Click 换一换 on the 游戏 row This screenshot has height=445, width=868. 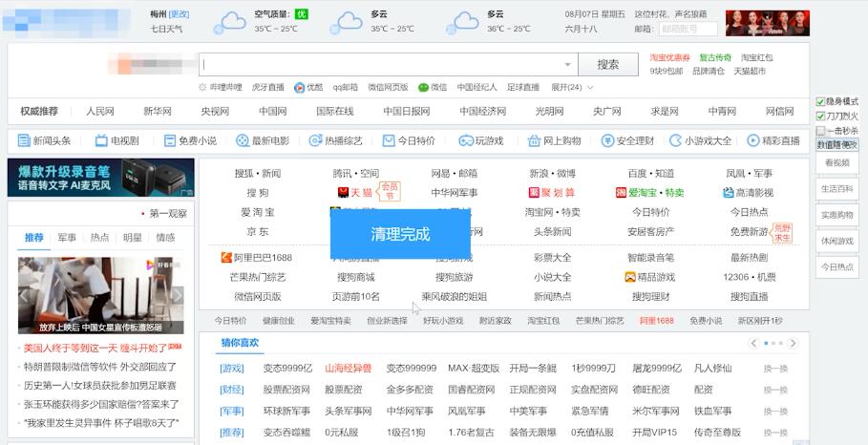[775, 369]
